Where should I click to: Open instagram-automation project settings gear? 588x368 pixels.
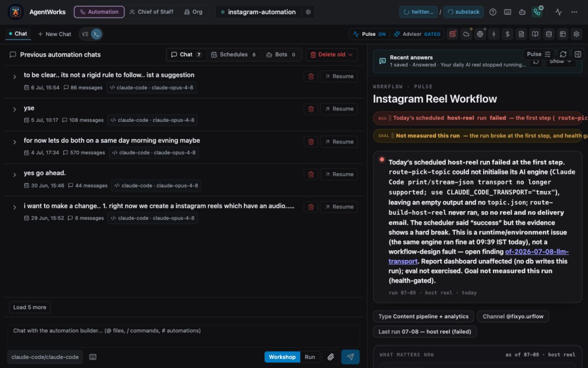(x=308, y=12)
